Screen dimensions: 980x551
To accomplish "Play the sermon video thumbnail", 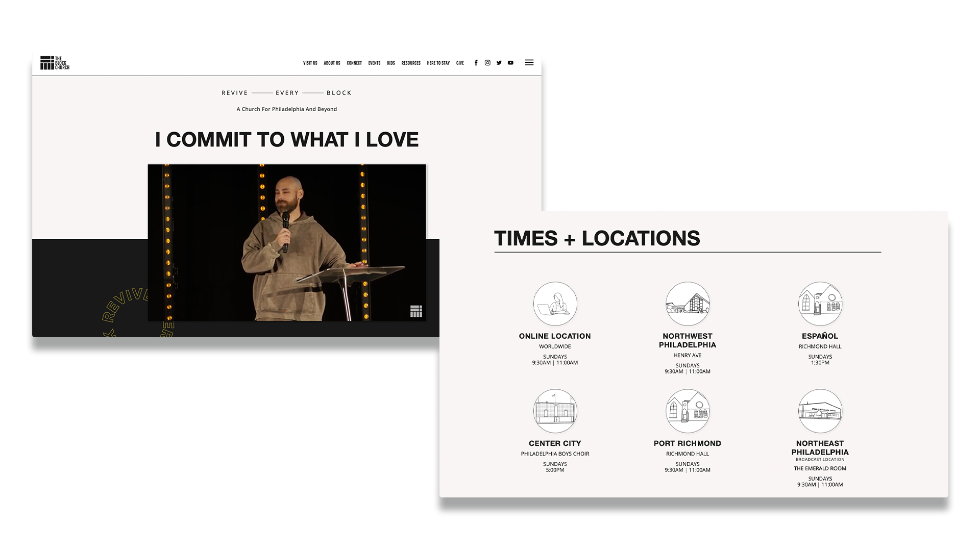I will coord(287,242).
